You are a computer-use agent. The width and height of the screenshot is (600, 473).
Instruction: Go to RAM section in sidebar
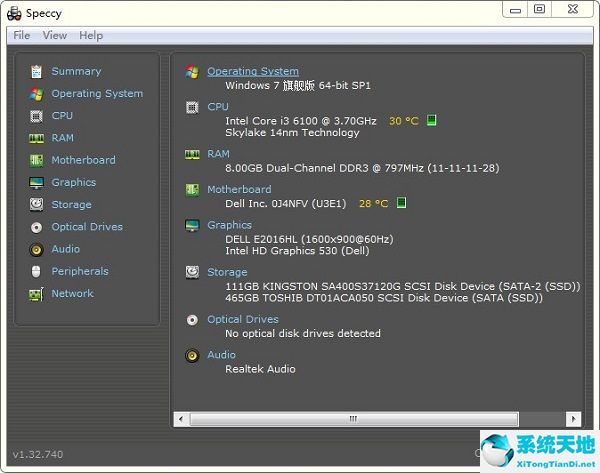pyautogui.click(x=63, y=138)
